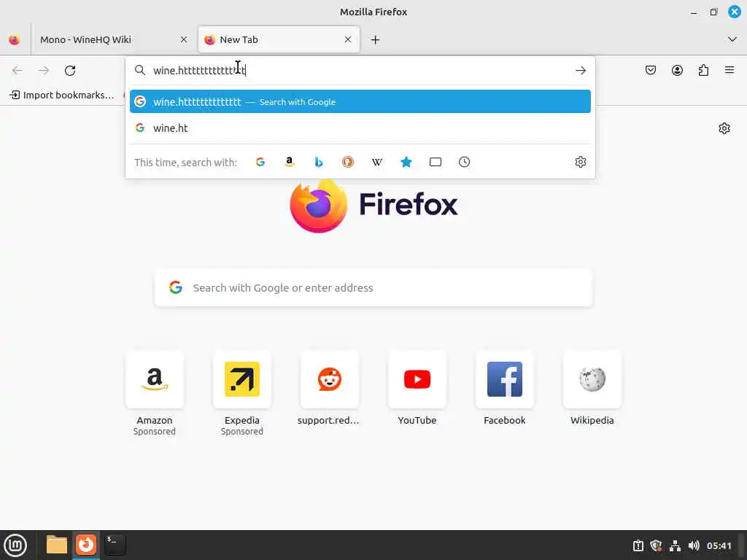The image size is (747, 560).
Task: Open the New Tab page personalize gear
Action: 724,128
